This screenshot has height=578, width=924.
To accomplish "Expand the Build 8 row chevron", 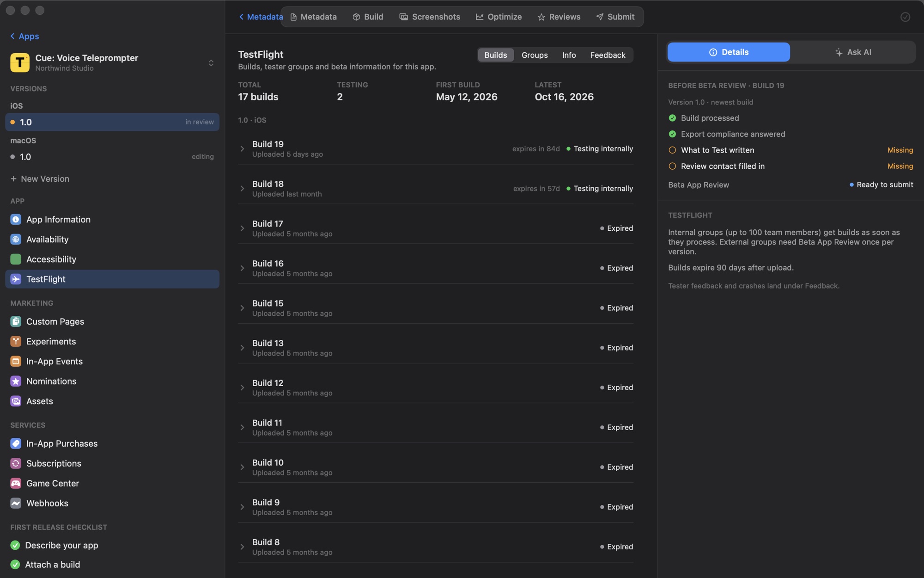I will tap(242, 547).
